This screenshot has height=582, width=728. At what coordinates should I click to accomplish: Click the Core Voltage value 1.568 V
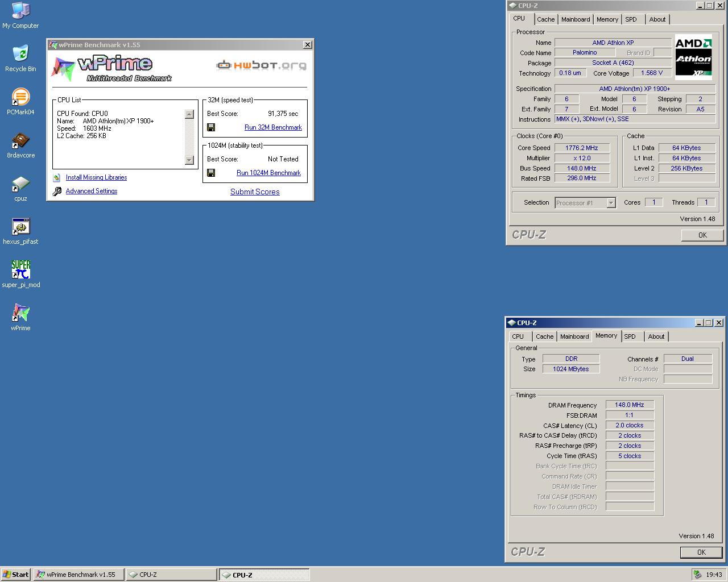(x=652, y=73)
